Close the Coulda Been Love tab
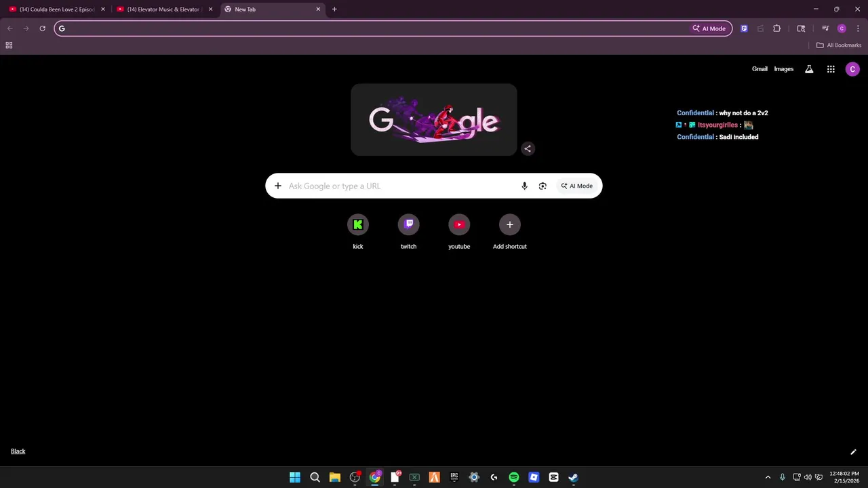Screen dimensions: 868x488 tap(103, 9)
